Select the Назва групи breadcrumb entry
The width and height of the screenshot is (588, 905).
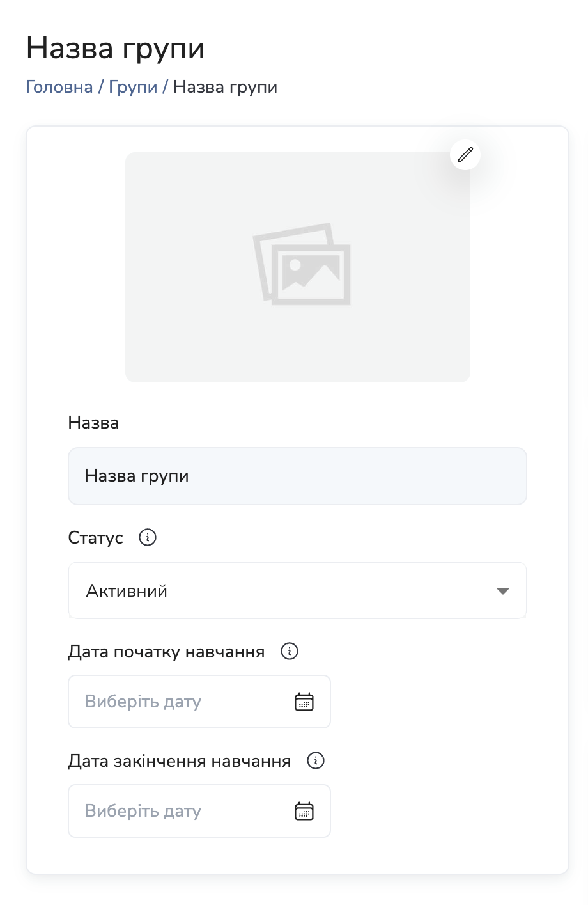coord(226,87)
